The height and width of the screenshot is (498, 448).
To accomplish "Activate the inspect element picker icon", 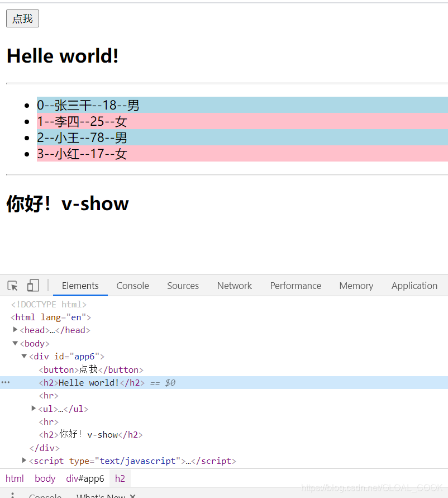I will coord(13,286).
